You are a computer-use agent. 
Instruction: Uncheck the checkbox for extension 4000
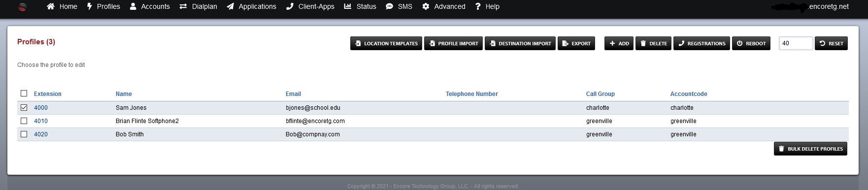click(x=24, y=107)
